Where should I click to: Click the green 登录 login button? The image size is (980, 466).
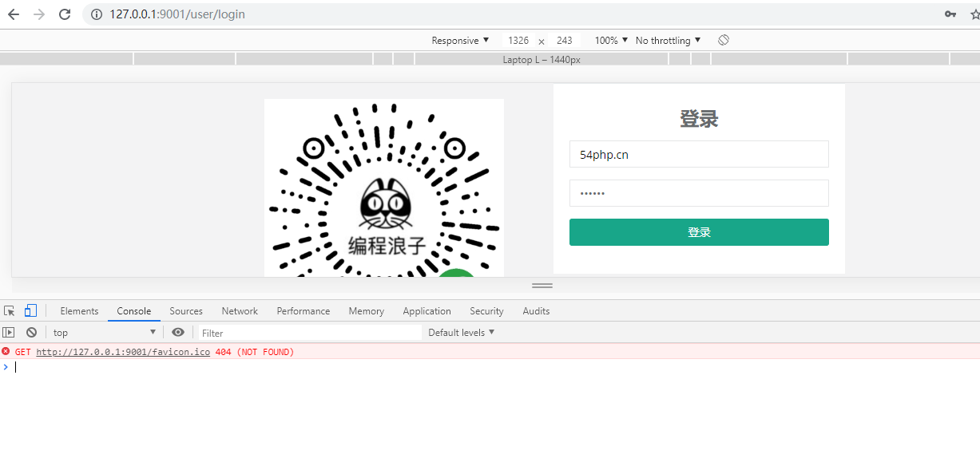[699, 232]
